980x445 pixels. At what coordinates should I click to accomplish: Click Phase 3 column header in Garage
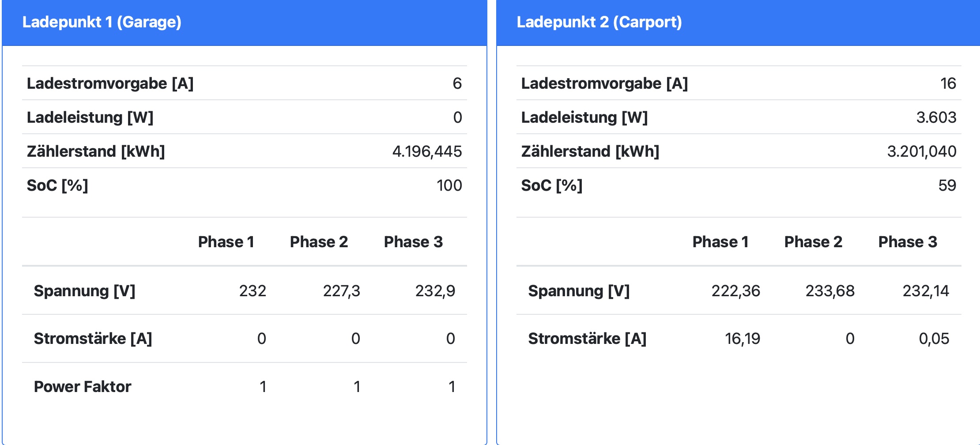(413, 242)
